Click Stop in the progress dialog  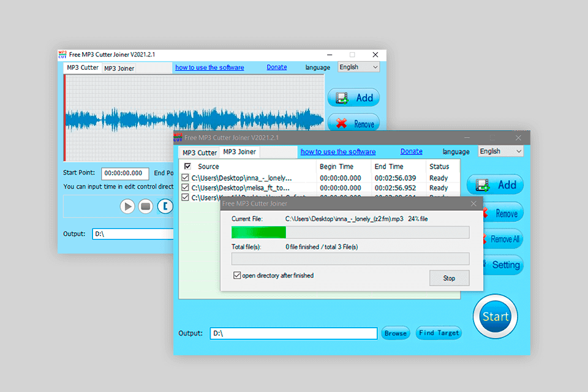coord(449,278)
